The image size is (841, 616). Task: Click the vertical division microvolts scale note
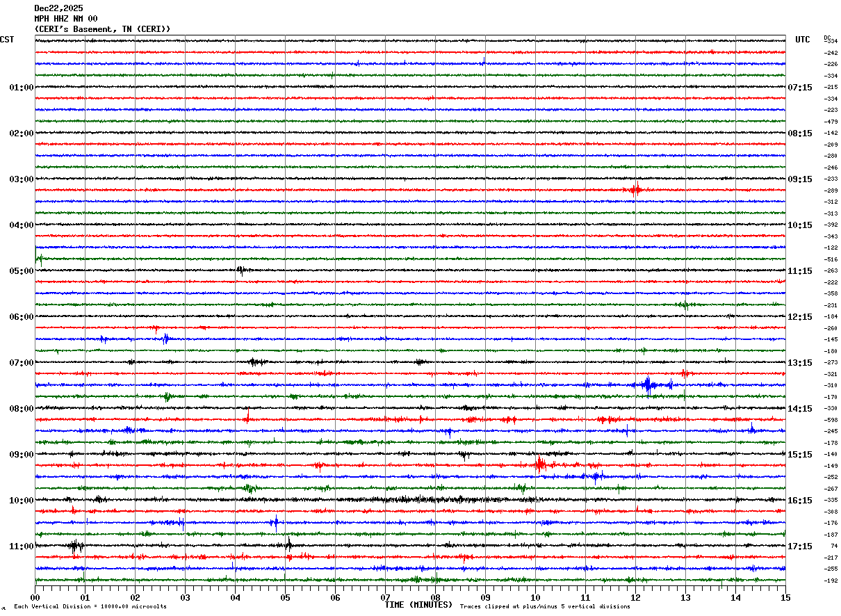(90, 607)
